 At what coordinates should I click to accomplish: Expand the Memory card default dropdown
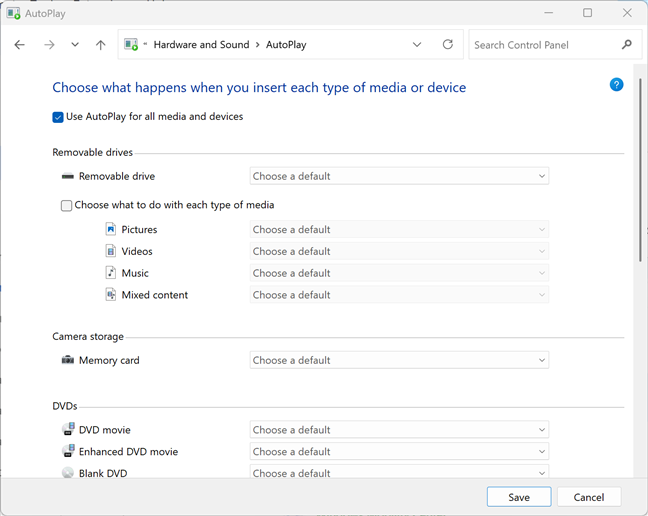(x=399, y=360)
